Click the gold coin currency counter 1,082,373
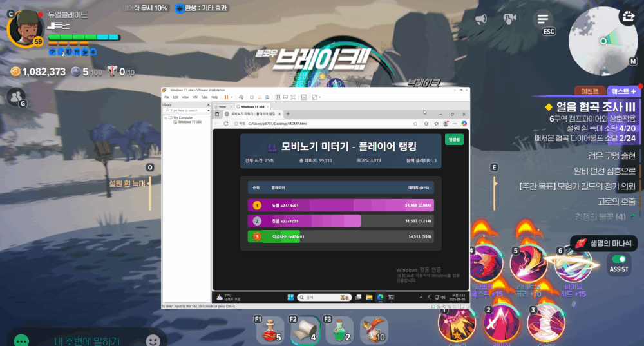Viewport: 644px width, 346px height. [38, 72]
